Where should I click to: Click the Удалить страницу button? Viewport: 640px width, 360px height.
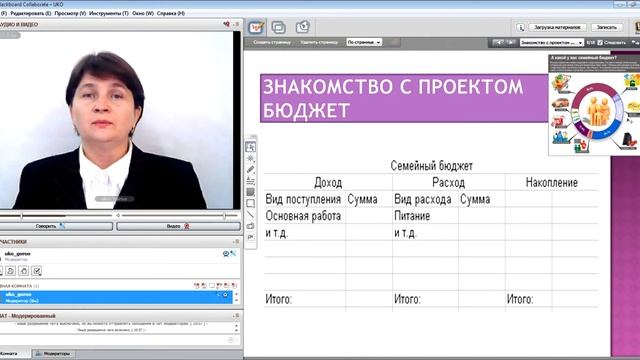319,42
